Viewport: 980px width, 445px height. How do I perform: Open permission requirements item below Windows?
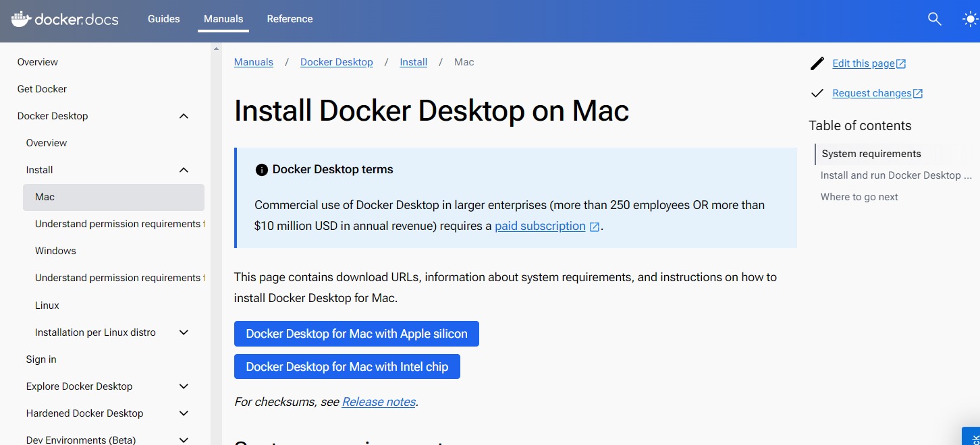pyautogui.click(x=119, y=278)
